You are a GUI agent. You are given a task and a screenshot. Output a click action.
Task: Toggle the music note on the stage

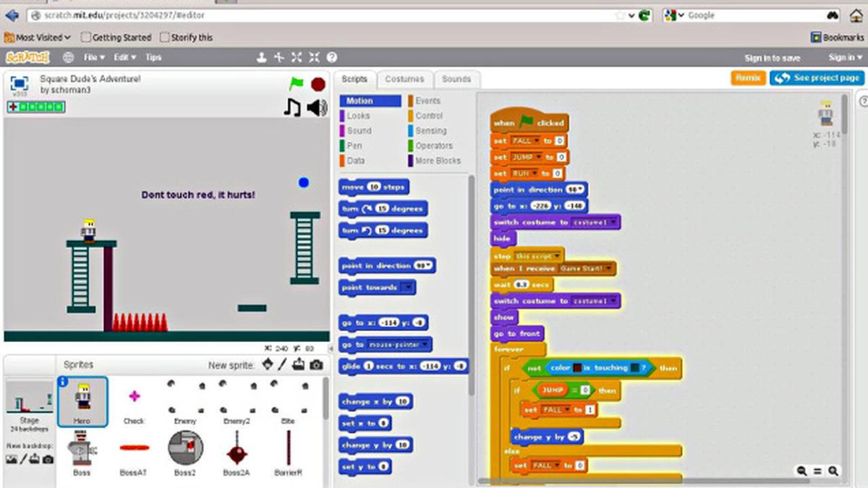pos(292,108)
